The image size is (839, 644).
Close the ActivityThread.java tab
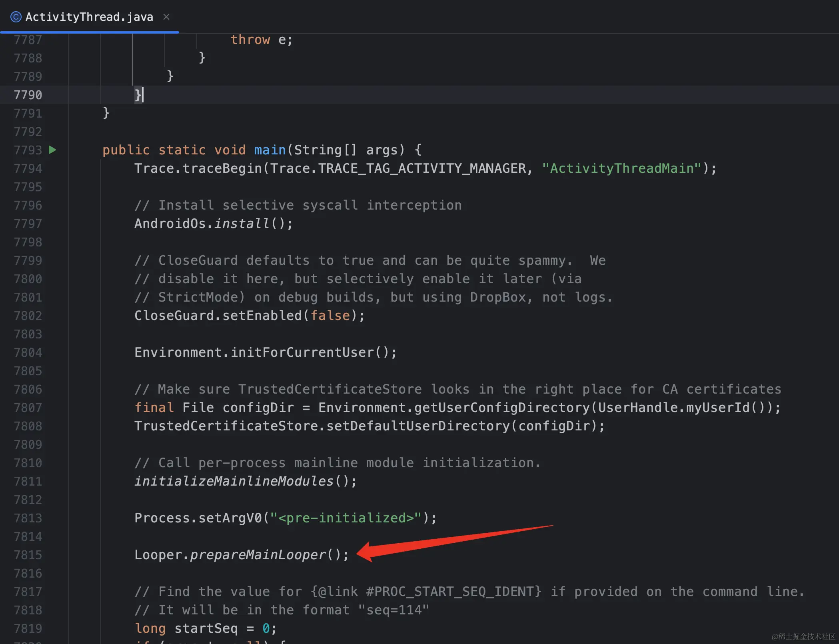[x=166, y=17]
